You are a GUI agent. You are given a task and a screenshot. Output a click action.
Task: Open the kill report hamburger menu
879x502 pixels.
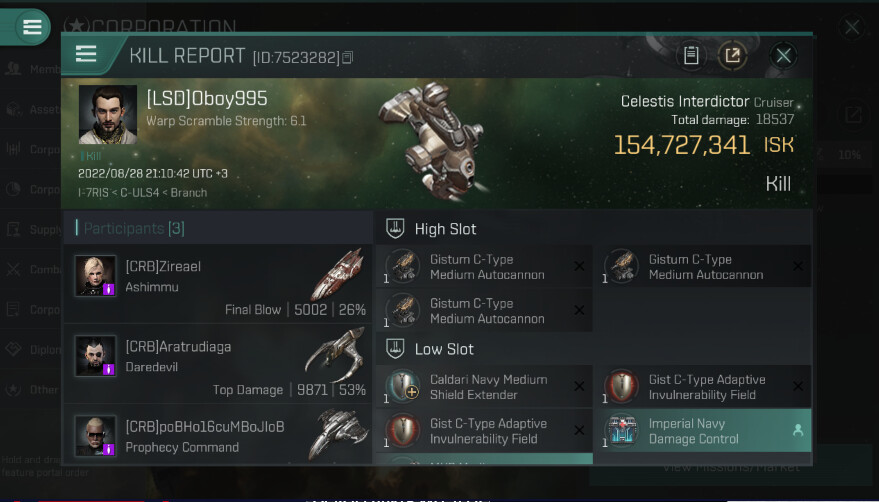tap(86, 54)
